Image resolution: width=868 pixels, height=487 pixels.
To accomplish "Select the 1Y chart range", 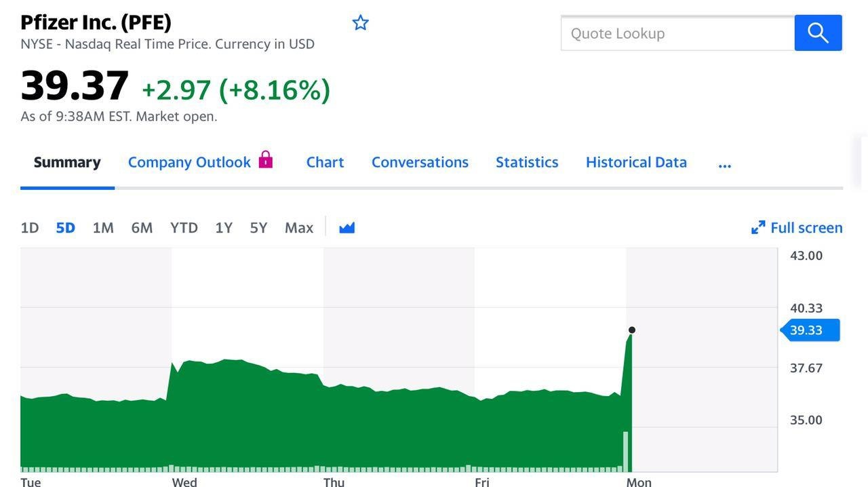I will click(x=224, y=227).
